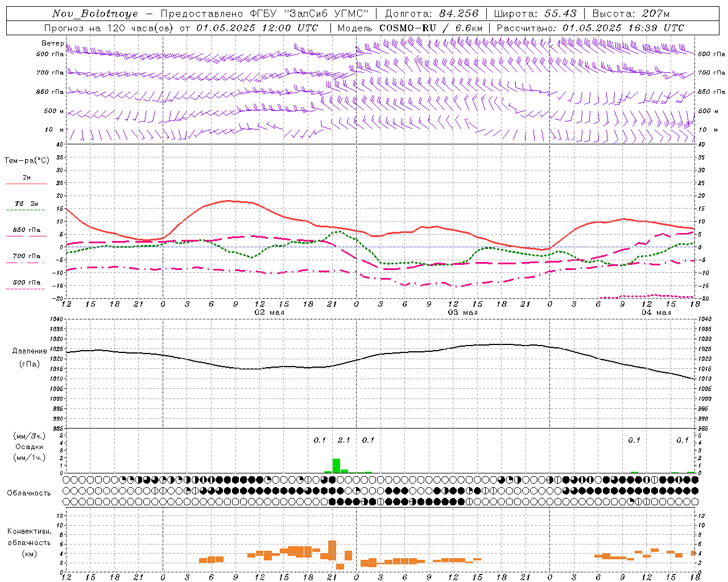Click the (мм/3ч.) precipitation unit label

[x=29, y=436]
